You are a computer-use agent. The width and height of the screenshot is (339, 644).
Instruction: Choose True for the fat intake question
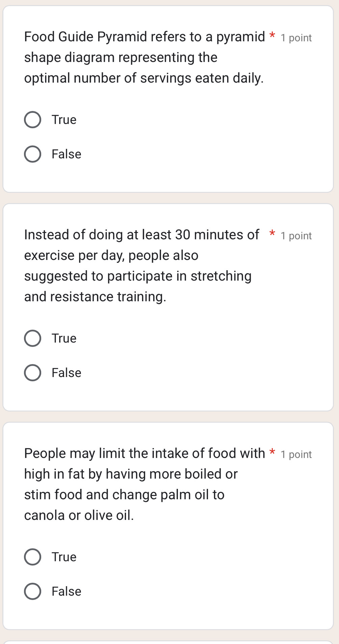(33, 557)
